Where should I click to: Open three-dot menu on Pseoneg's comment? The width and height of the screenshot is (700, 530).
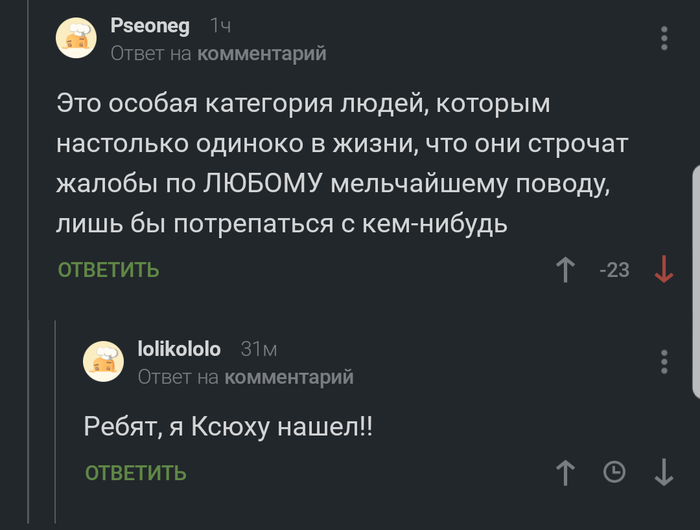(x=665, y=38)
